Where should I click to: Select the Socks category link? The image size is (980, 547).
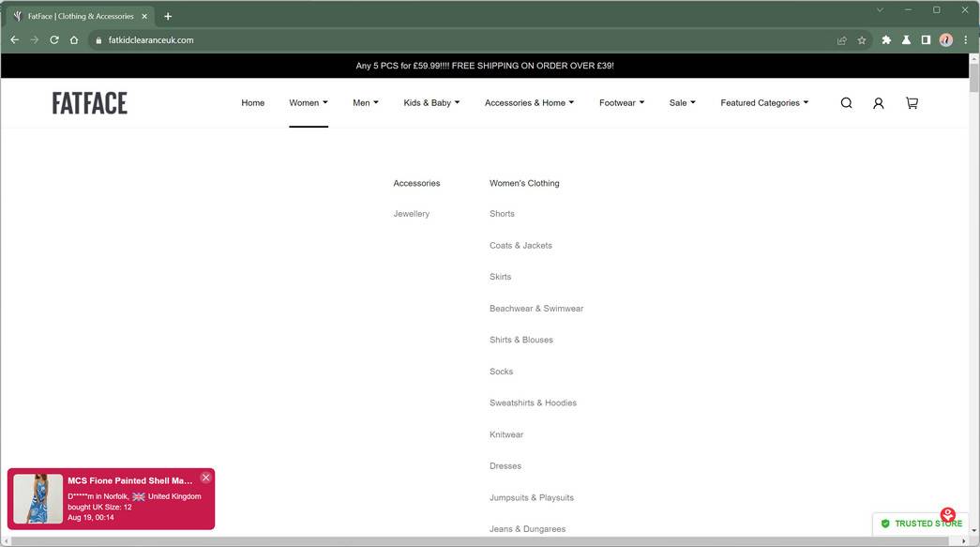click(501, 372)
